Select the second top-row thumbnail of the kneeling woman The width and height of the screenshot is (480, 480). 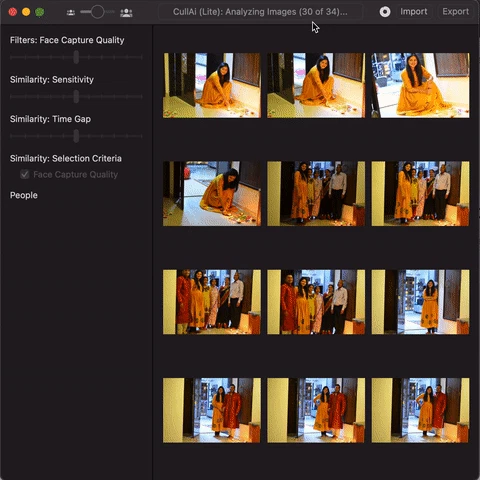(x=316, y=85)
